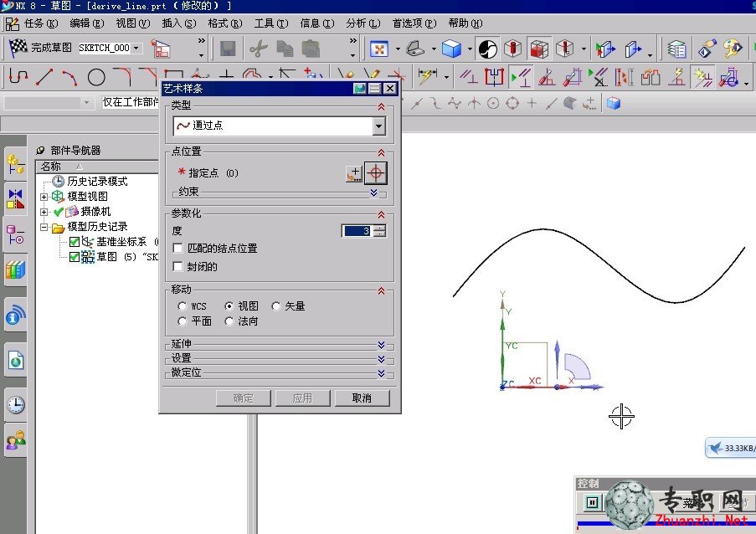Screen dimensions: 756x534
Task: Collapse the 移动 section
Action: (382, 291)
